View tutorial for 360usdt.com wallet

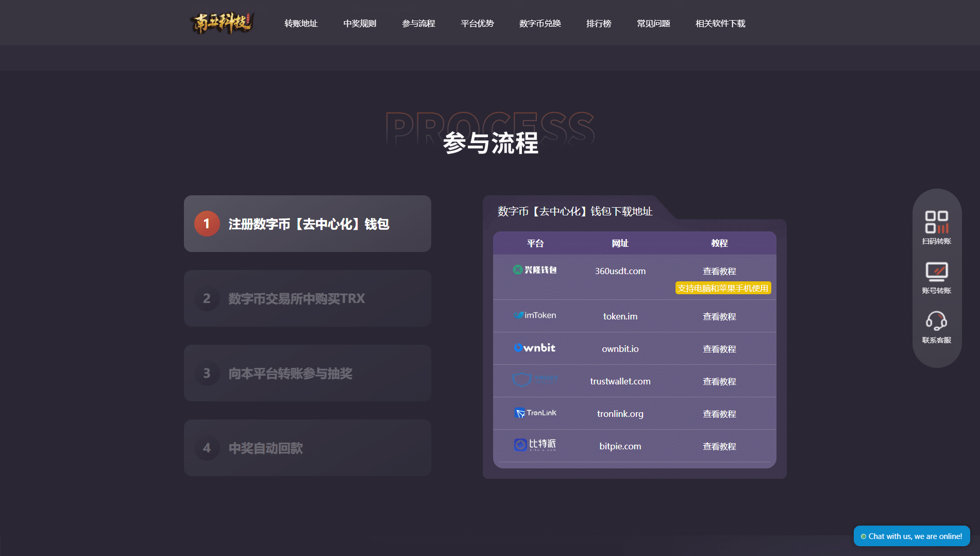(719, 271)
